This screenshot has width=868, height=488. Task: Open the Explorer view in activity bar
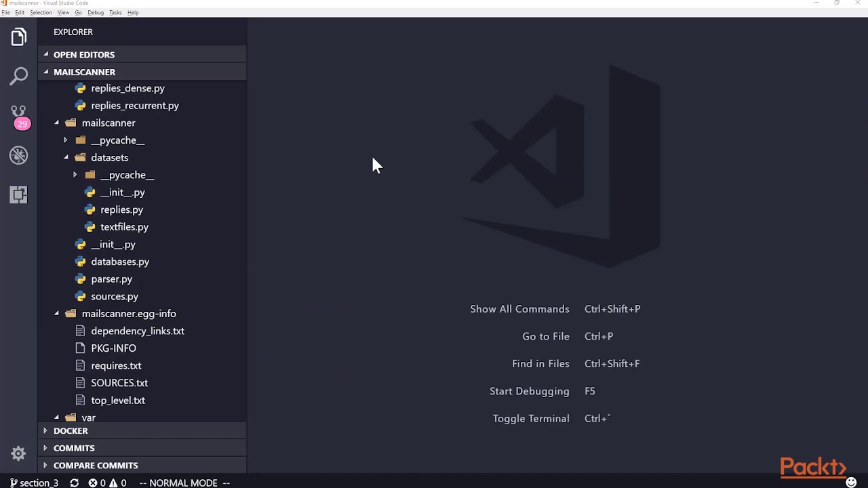[x=18, y=37]
